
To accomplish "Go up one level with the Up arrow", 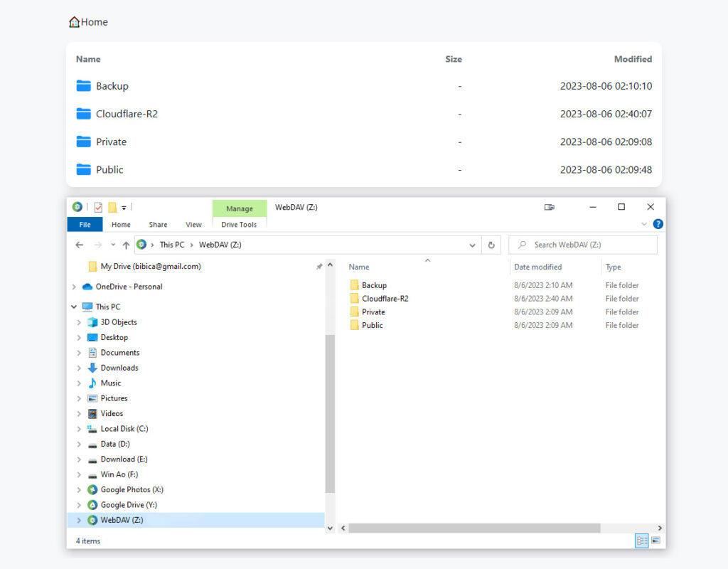I will click(x=126, y=245).
